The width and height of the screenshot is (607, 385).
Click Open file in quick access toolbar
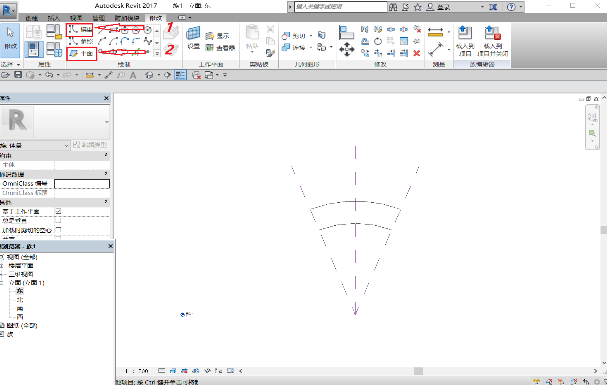click(5, 75)
